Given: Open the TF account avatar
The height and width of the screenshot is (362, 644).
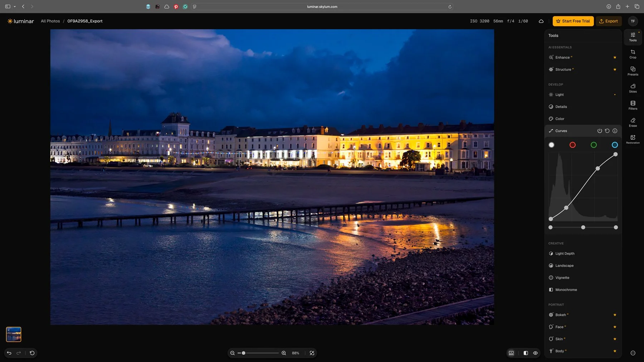Looking at the screenshot, I should click(633, 21).
